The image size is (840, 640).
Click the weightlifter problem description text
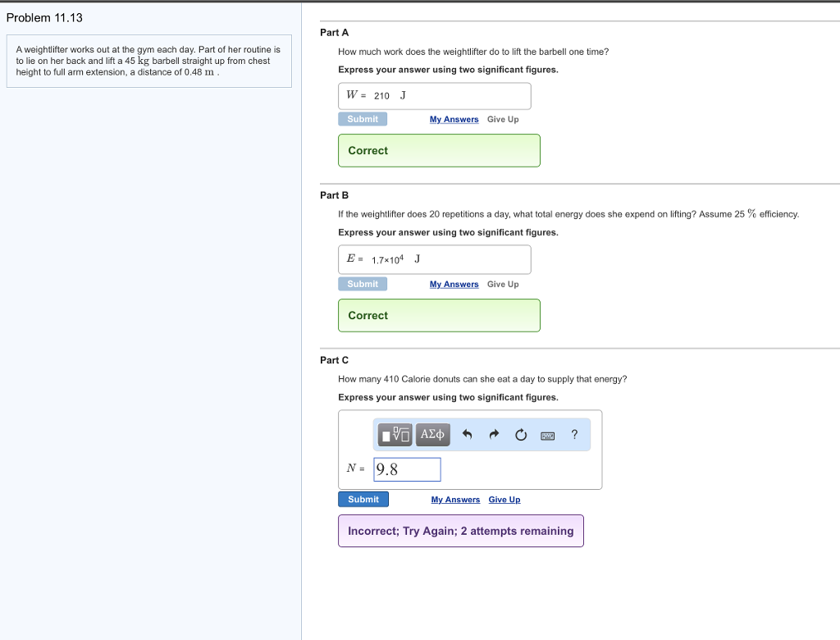(x=148, y=61)
